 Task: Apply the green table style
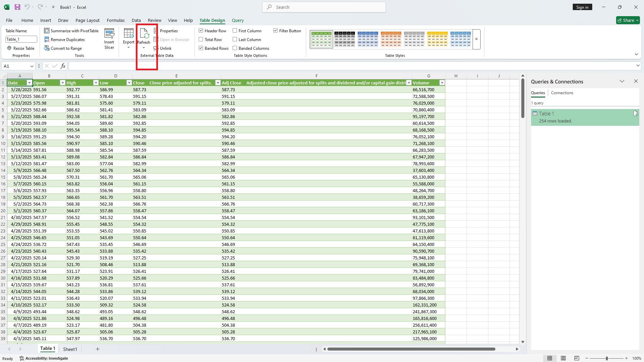[x=321, y=39]
